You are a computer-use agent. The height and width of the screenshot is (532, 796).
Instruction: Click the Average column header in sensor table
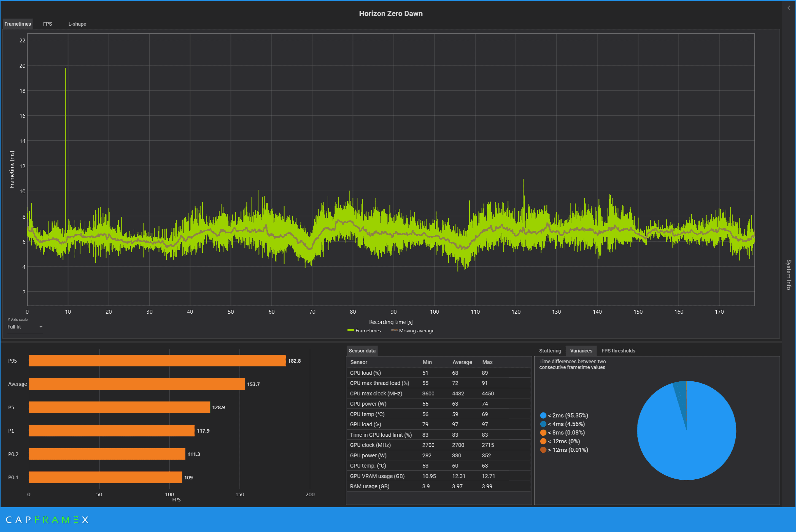point(462,362)
